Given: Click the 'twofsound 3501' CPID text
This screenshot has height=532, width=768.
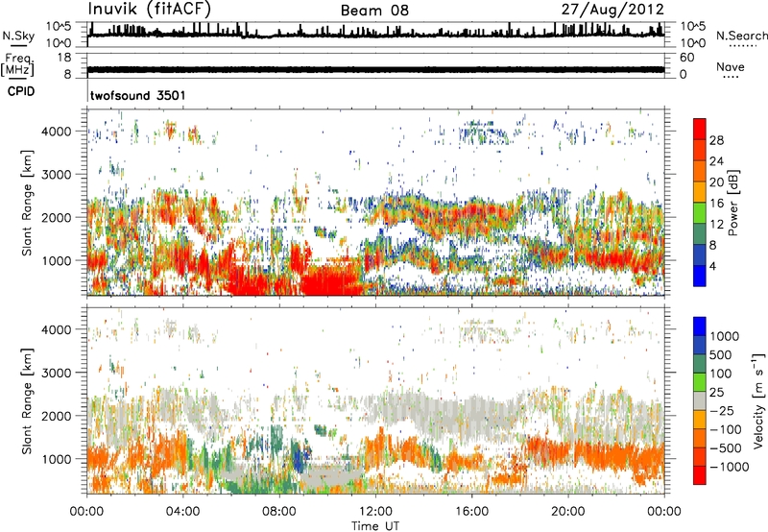Looking at the screenshot, I should click(138, 95).
